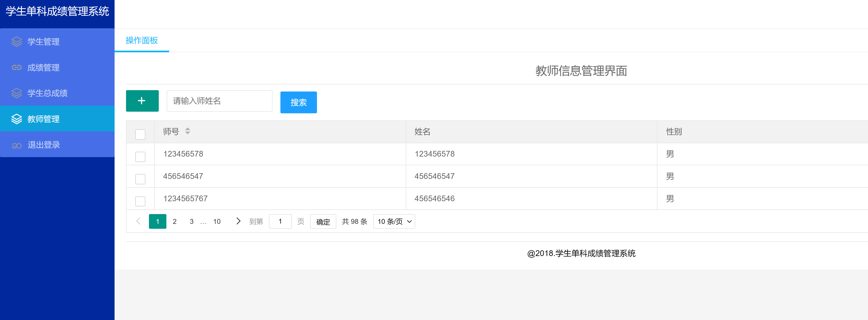868x320 pixels.
Task: Switch to the 操作面板 tab
Action: 141,41
